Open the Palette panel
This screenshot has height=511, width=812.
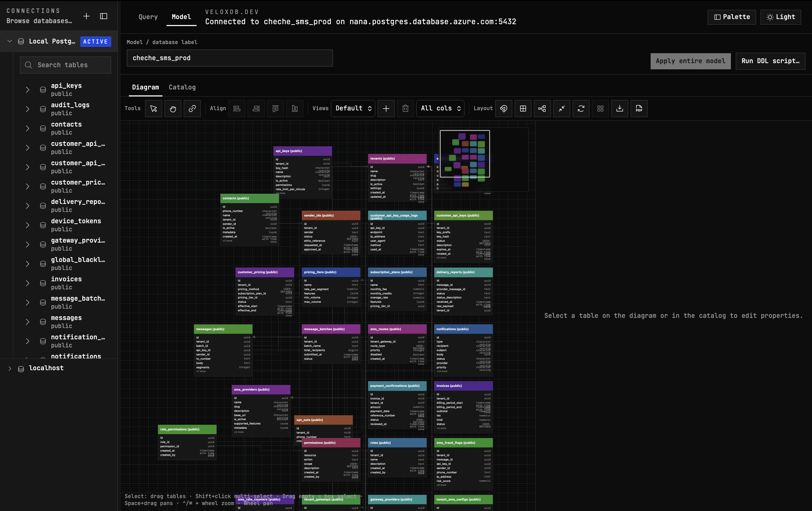click(731, 17)
